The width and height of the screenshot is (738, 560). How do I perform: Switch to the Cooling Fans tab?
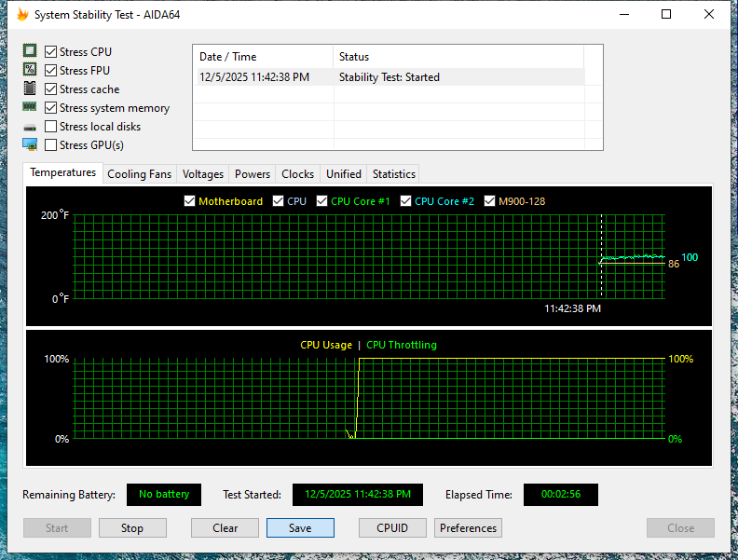coord(139,174)
